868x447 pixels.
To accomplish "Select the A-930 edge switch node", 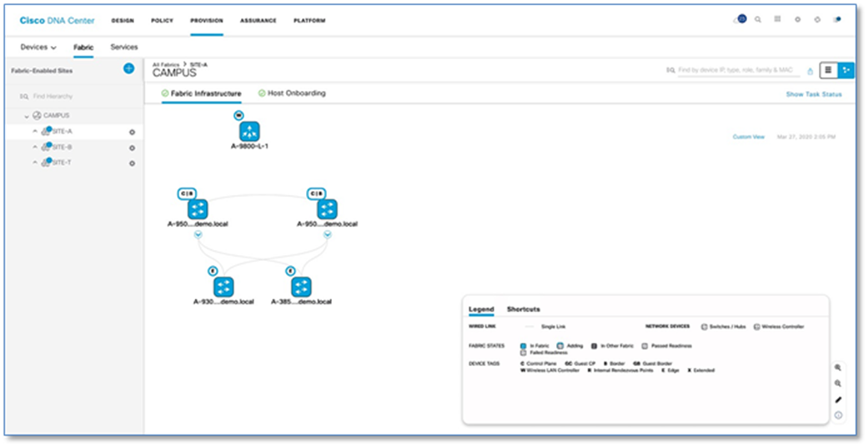I will tap(223, 287).
